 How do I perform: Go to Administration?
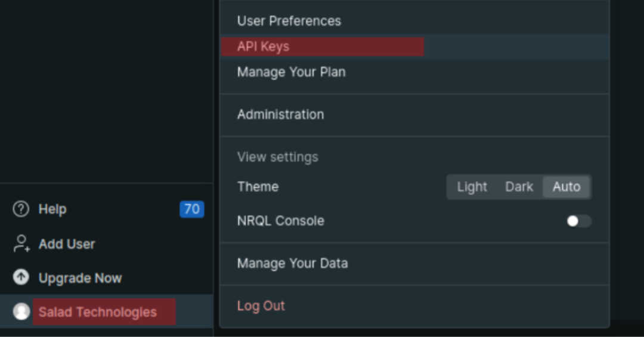tap(415, 115)
